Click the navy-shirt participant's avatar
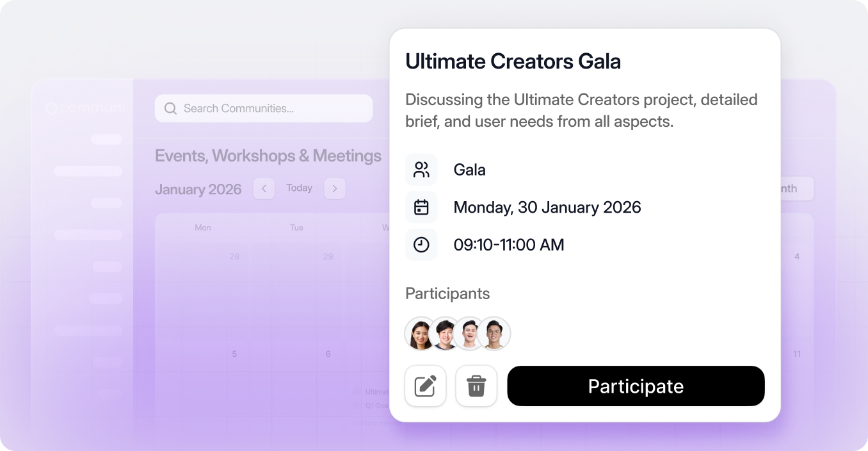 446,334
